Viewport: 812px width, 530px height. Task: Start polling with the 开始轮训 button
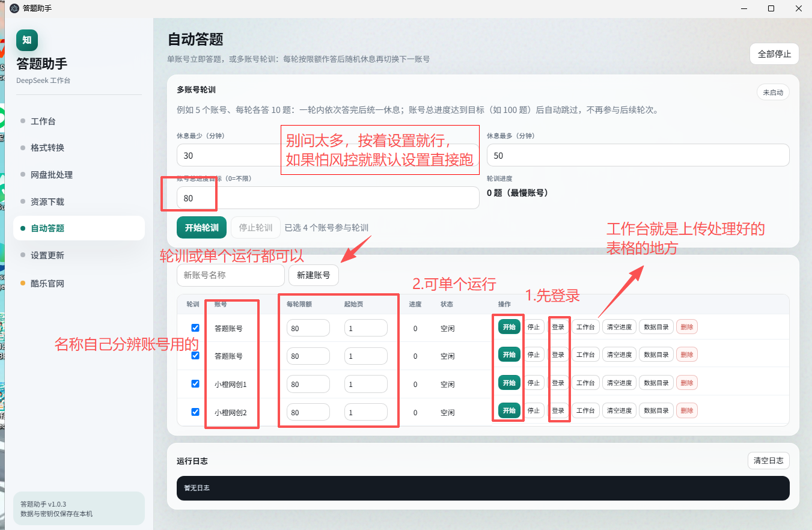tap(201, 228)
